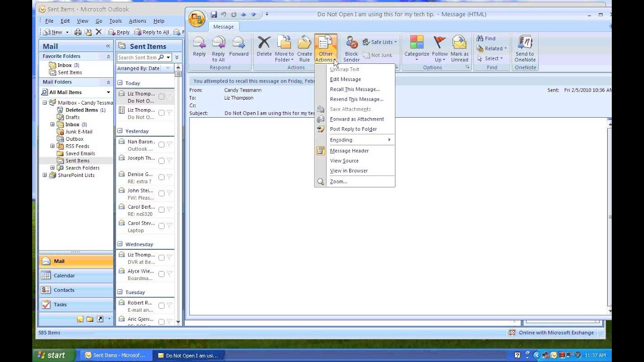Open the Calendar navigation button

point(76,276)
